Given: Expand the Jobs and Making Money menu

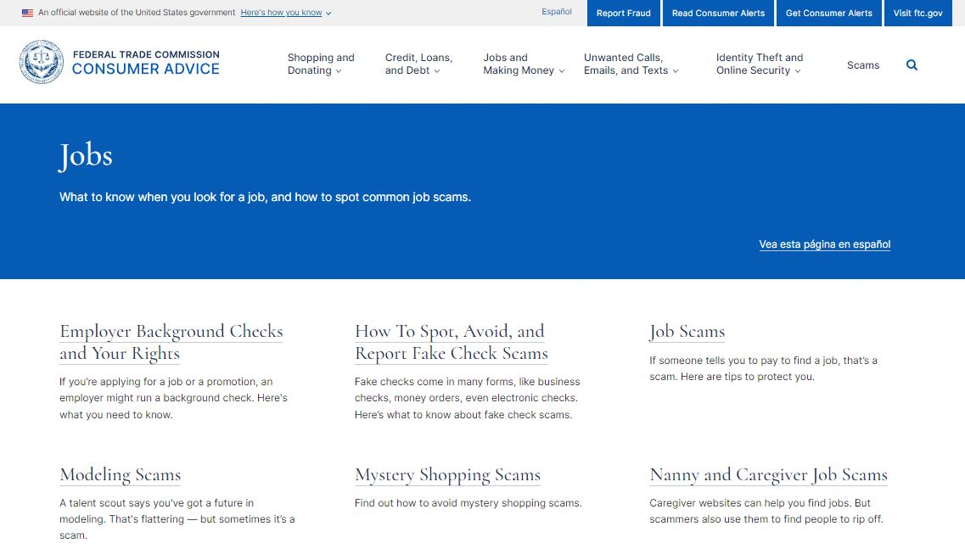Looking at the screenshot, I should (x=523, y=64).
